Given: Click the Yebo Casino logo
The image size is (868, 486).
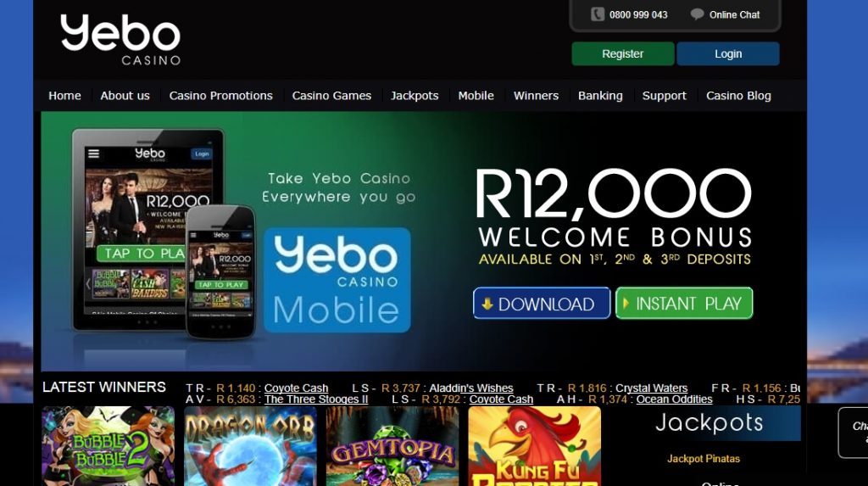Looking at the screenshot, I should click(x=120, y=40).
